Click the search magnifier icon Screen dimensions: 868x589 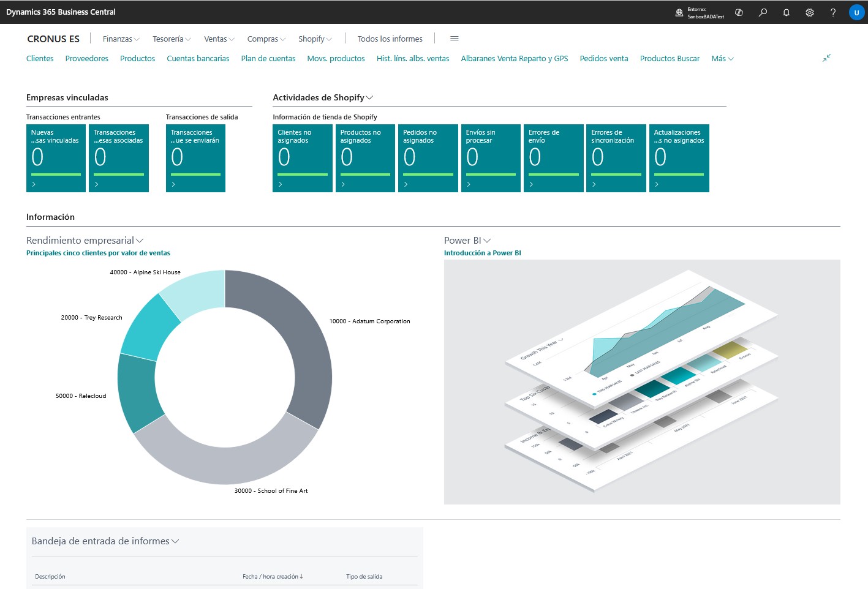(763, 12)
